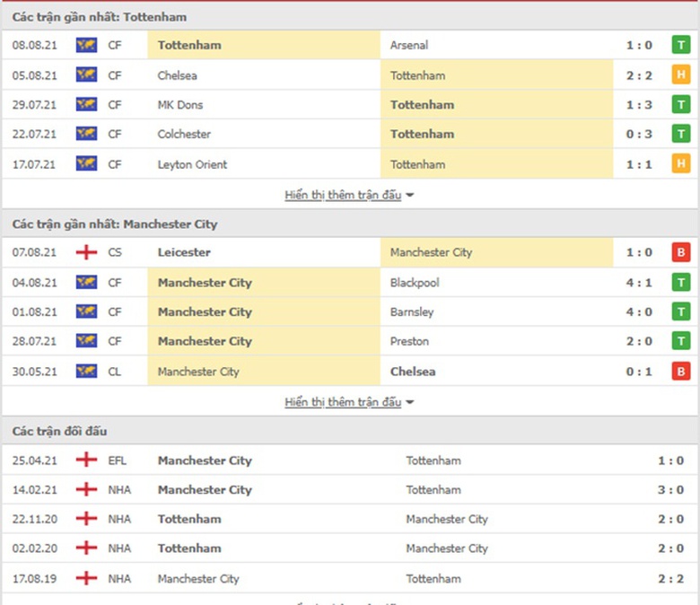This screenshot has width=700, height=605.
Task: Open the Colchester team link
Action: pos(184,135)
